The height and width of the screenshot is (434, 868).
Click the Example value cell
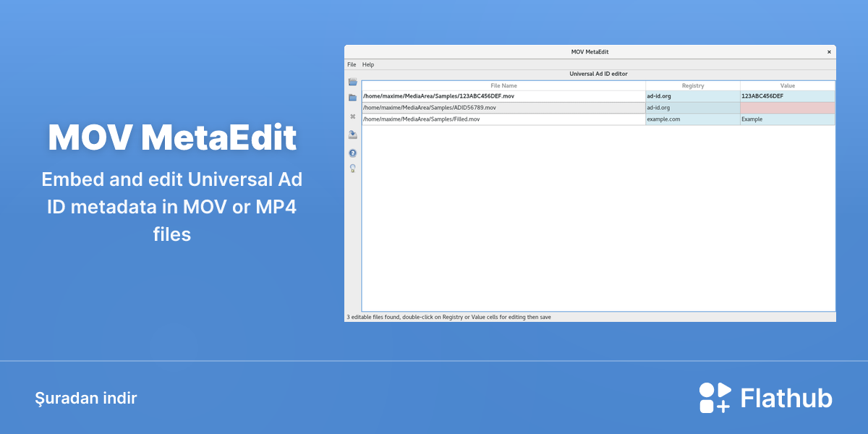(788, 119)
